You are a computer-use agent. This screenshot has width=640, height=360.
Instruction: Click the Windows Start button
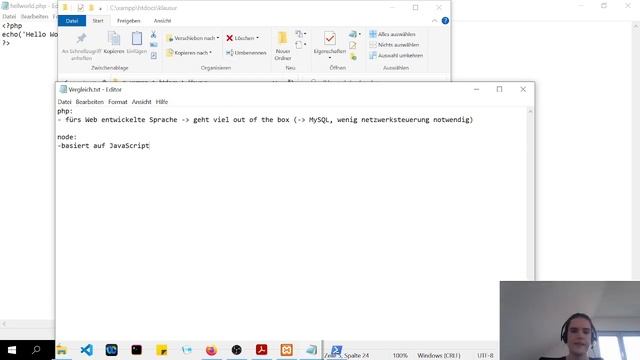[x=12, y=350]
